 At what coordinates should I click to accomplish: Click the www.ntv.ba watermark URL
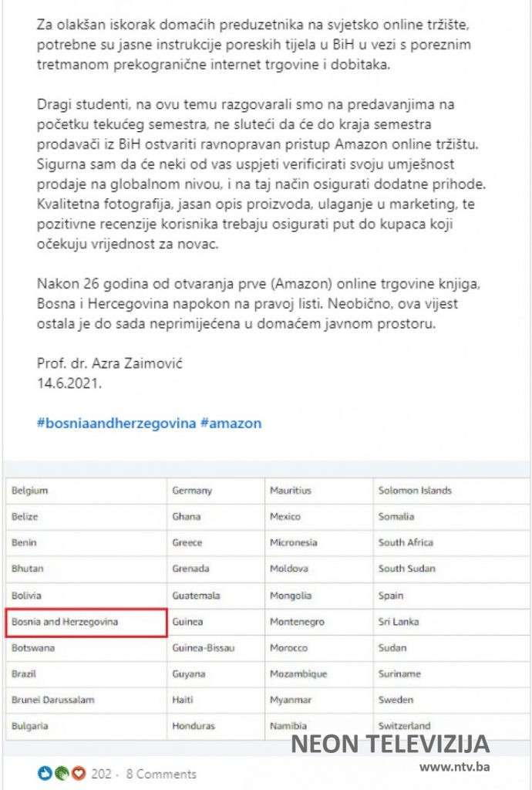click(x=455, y=767)
